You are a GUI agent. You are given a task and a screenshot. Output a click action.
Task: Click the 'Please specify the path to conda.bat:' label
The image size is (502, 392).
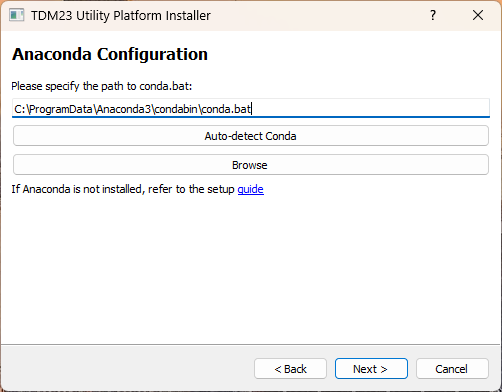pyautogui.click(x=102, y=86)
